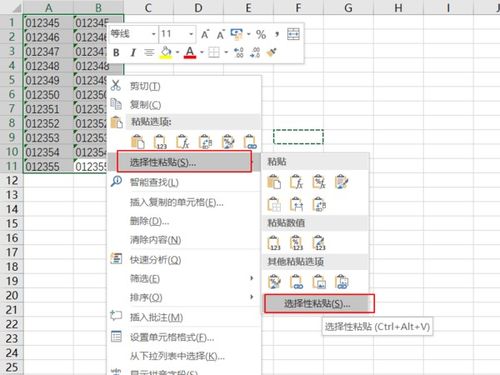
Task: Open the font size 11 dropdown
Action: [x=191, y=34]
